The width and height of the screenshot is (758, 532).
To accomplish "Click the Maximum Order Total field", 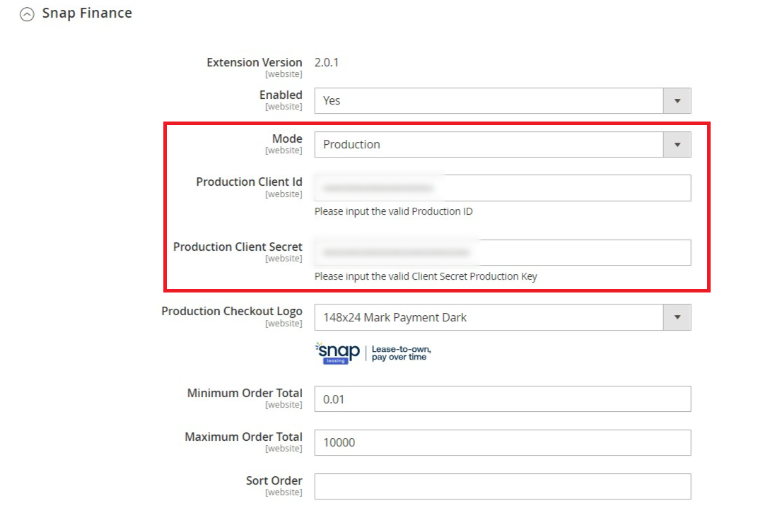I will [502, 442].
